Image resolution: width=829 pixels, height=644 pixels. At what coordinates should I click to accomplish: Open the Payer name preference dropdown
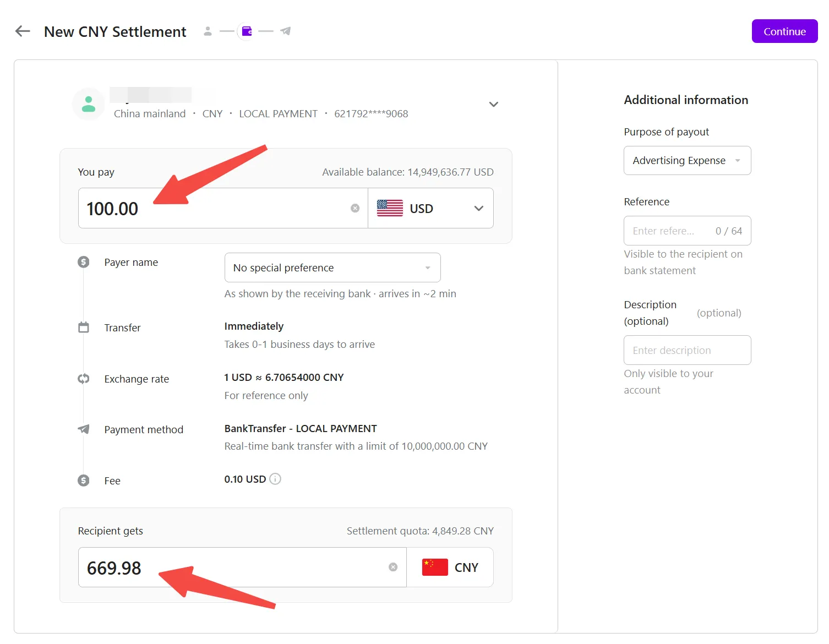(x=332, y=268)
